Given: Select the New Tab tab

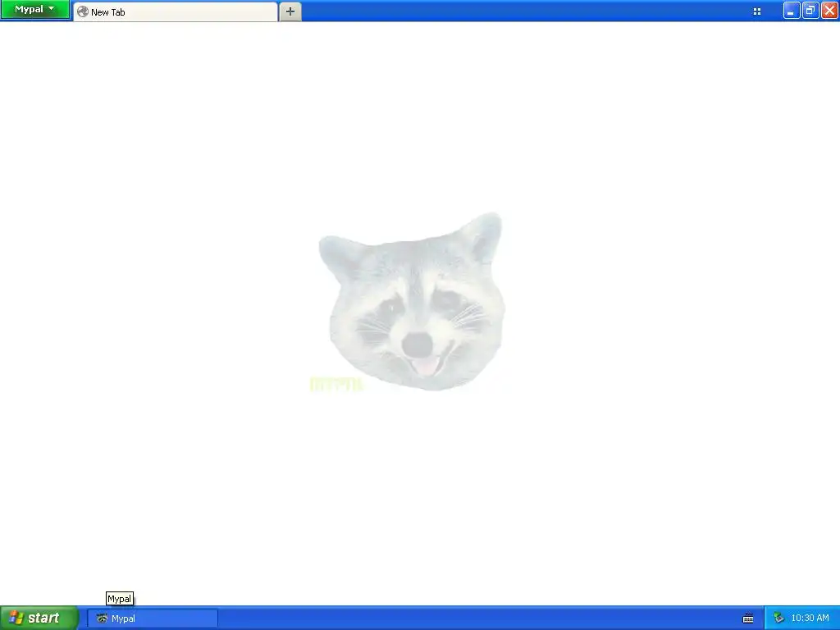Looking at the screenshot, I should (x=176, y=11).
